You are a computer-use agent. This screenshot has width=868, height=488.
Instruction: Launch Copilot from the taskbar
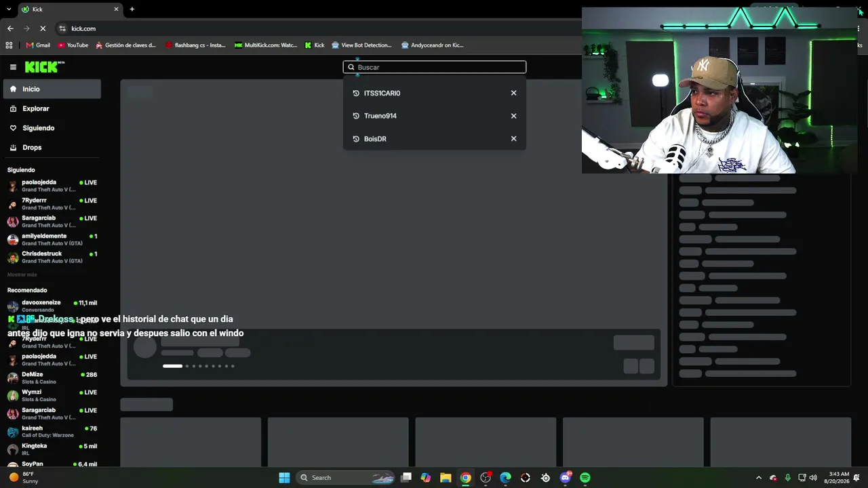click(x=425, y=478)
